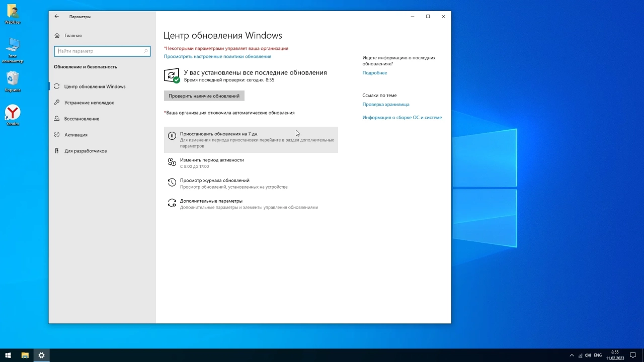Open the notification center icon
The height and width of the screenshot is (362, 644).
coord(633,355)
